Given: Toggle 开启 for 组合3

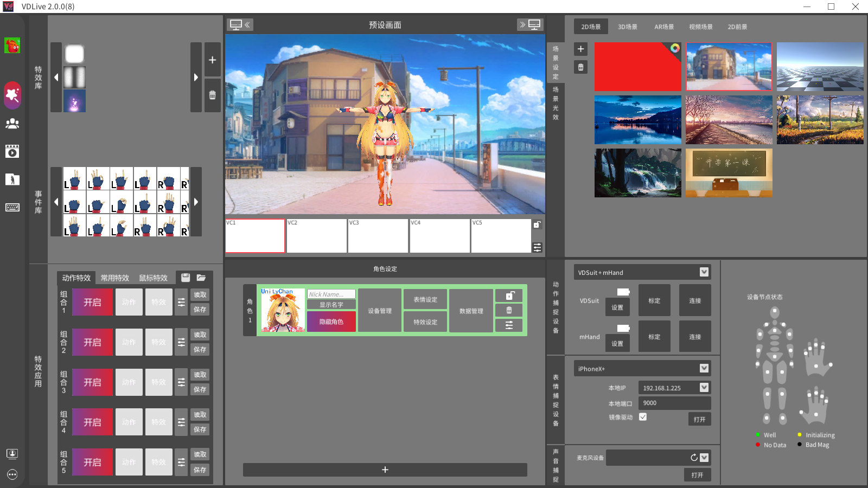Looking at the screenshot, I should tap(92, 382).
